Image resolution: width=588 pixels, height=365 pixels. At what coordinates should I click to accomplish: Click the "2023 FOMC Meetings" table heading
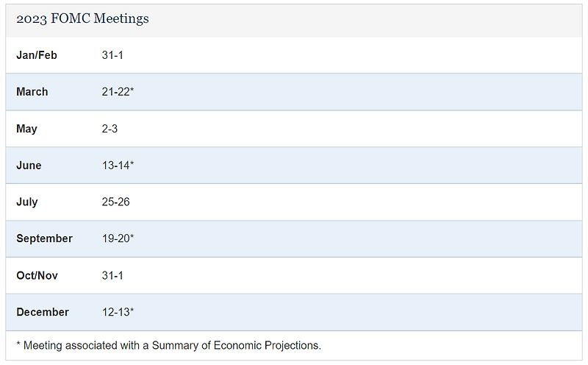tap(82, 19)
